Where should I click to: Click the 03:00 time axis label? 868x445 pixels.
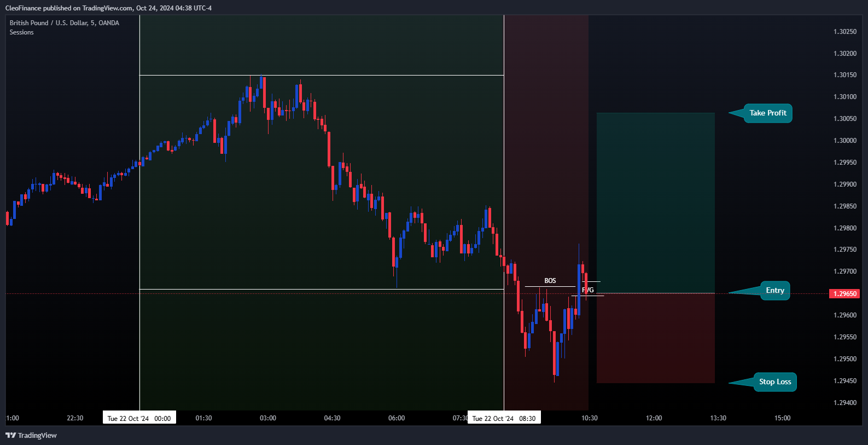(268, 418)
